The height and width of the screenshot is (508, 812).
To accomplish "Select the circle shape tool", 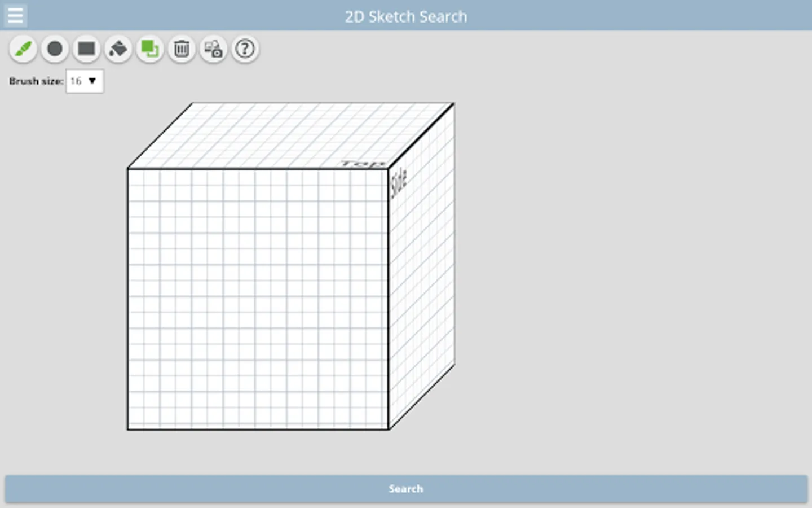I will tap(55, 49).
